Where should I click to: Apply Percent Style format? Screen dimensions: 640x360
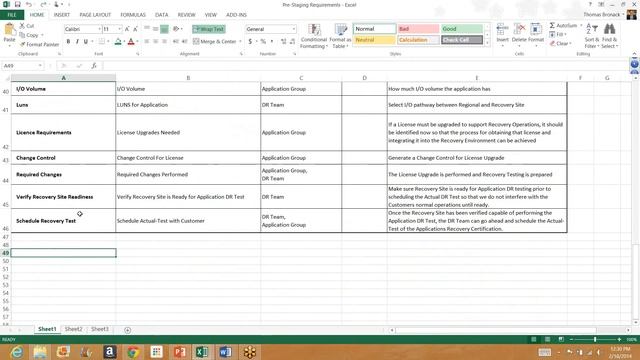click(x=263, y=41)
